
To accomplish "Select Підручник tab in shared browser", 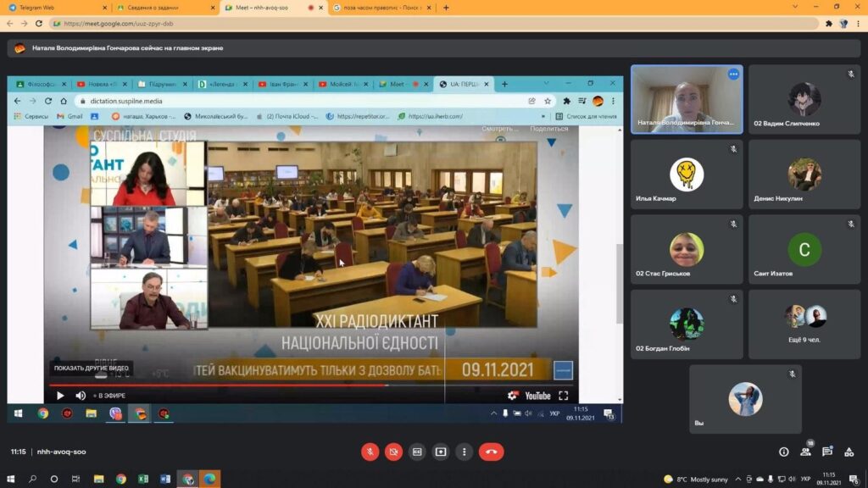I will click(161, 84).
